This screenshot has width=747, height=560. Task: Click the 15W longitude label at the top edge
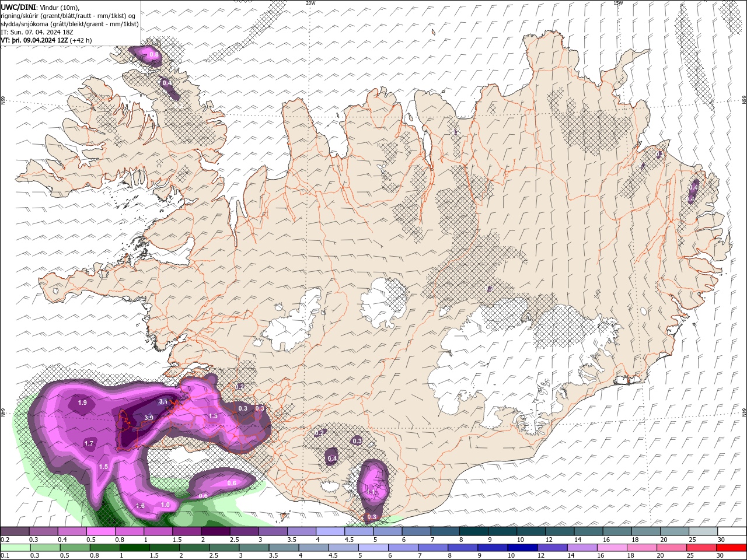pyautogui.click(x=618, y=2)
